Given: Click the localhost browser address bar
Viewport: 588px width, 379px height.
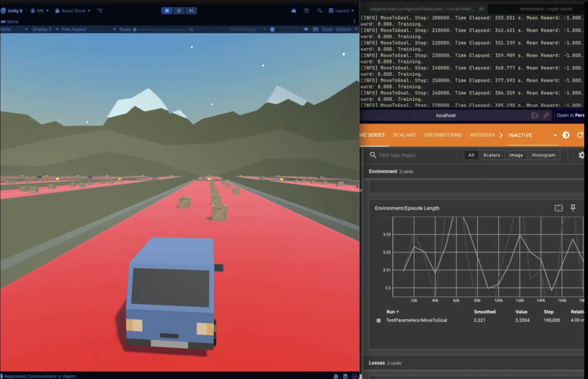Looking at the screenshot, I should click(x=446, y=115).
